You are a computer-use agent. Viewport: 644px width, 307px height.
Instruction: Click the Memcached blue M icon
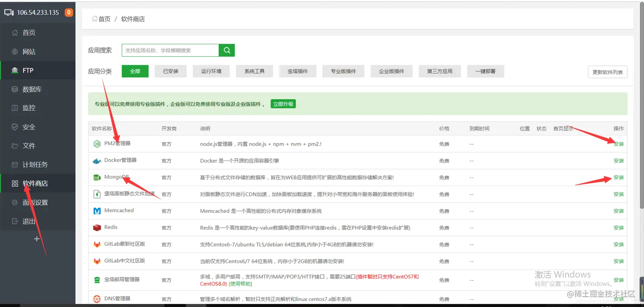click(x=97, y=211)
